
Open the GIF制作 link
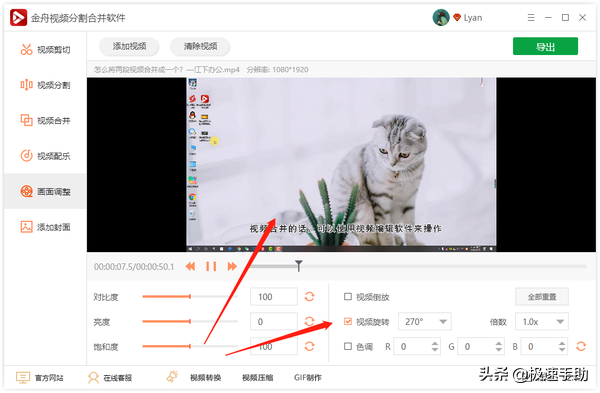click(308, 378)
